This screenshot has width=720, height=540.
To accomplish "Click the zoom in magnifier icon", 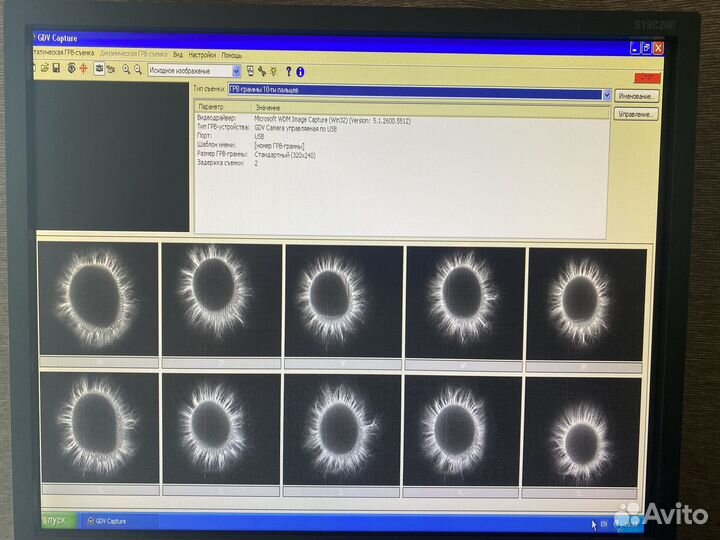I will (126, 70).
